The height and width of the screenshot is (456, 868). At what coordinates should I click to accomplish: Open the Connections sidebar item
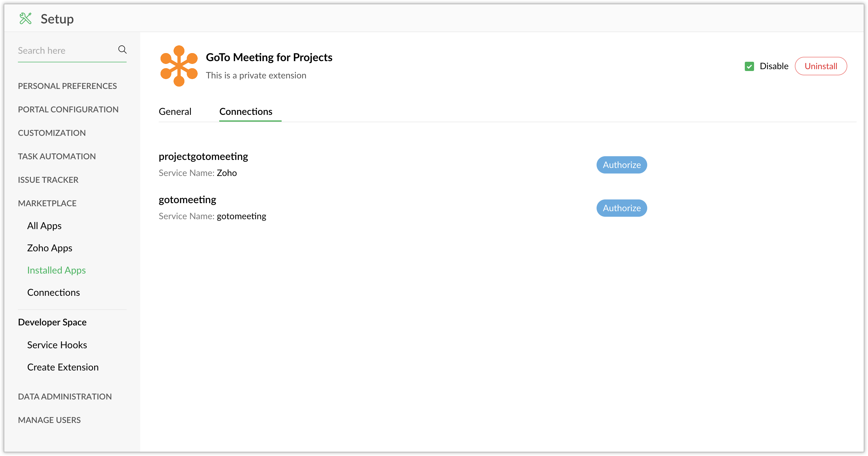(53, 292)
